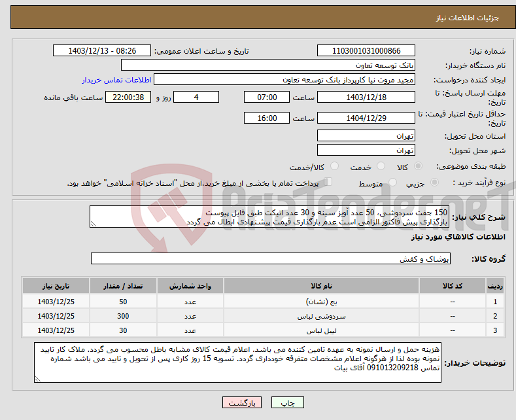
Task: Click the buyer name field بانک توسعه تعاون
Action: pos(268,65)
